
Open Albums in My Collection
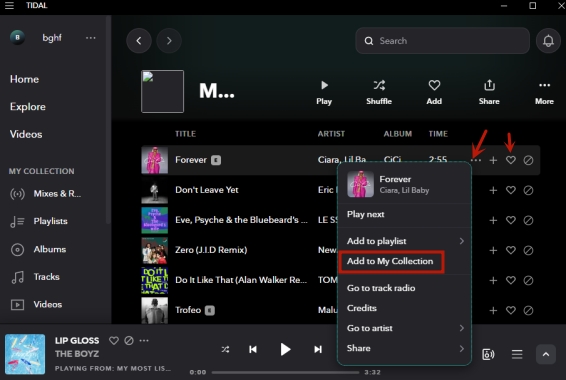coord(38,249)
